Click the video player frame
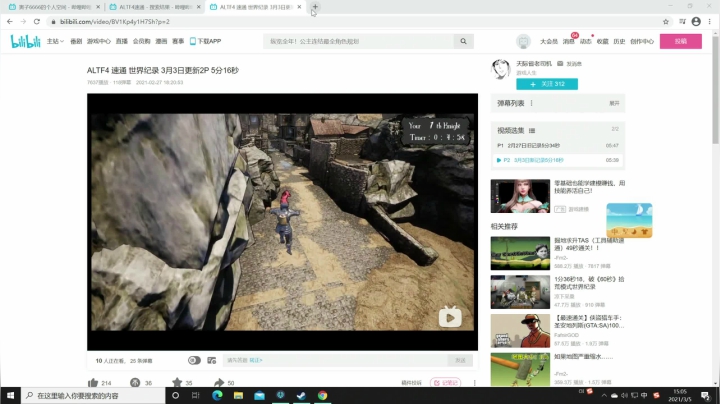 pyautogui.click(x=282, y=222)
